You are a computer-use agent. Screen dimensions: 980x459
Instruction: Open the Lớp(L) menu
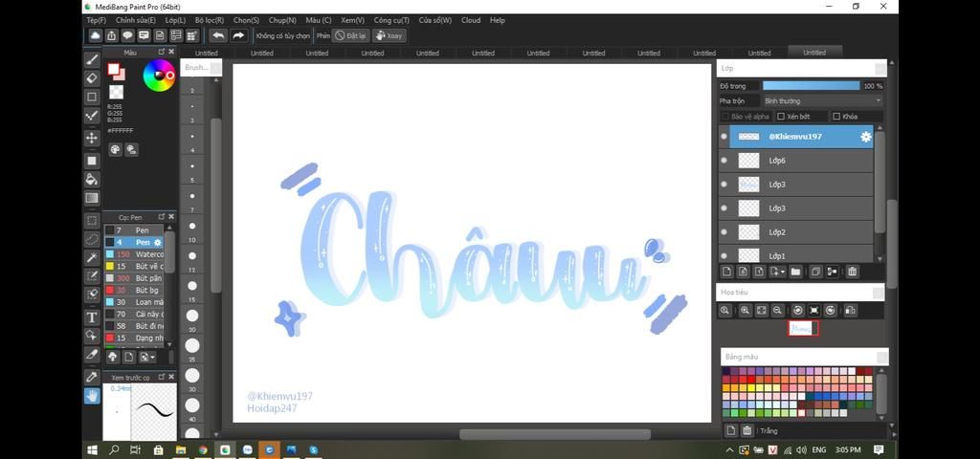pyautogui.click(x=175, y=20)
